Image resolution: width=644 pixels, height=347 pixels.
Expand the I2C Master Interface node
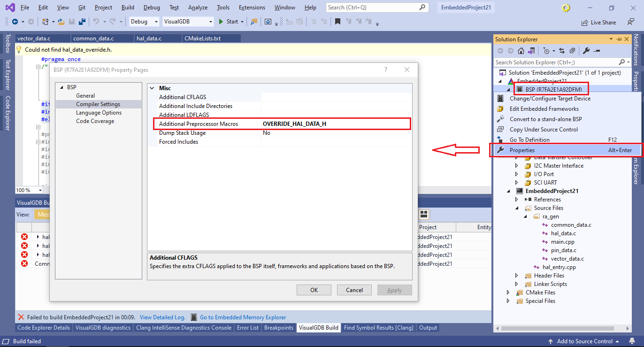(517, 166)
